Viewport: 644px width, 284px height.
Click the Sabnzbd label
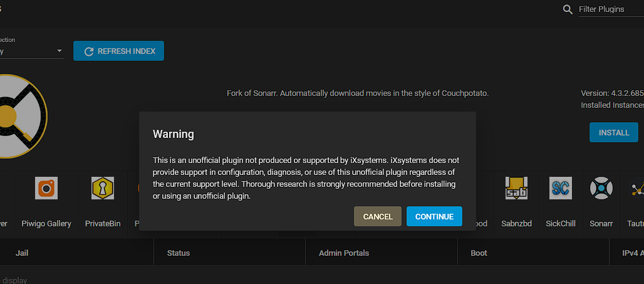coord(517,224)
